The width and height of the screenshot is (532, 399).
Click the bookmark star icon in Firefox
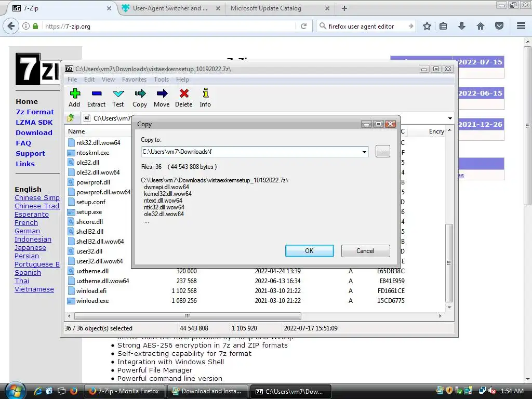pos(427,26)
